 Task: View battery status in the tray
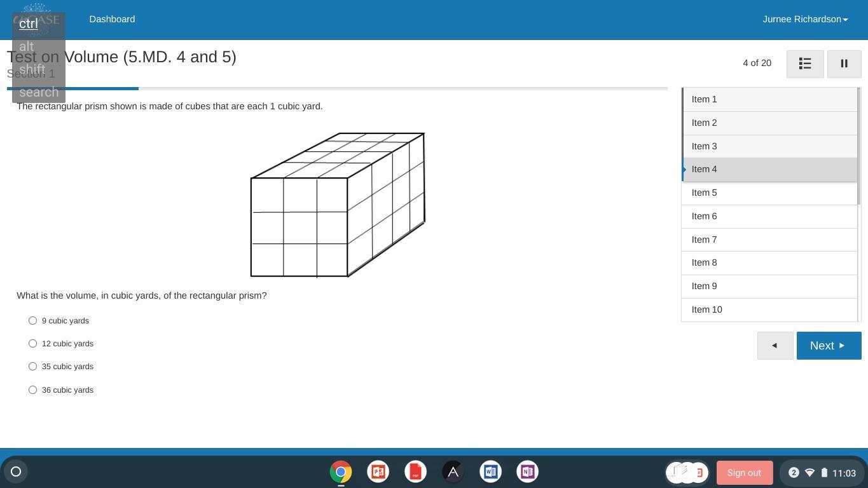tap(824, 472)
